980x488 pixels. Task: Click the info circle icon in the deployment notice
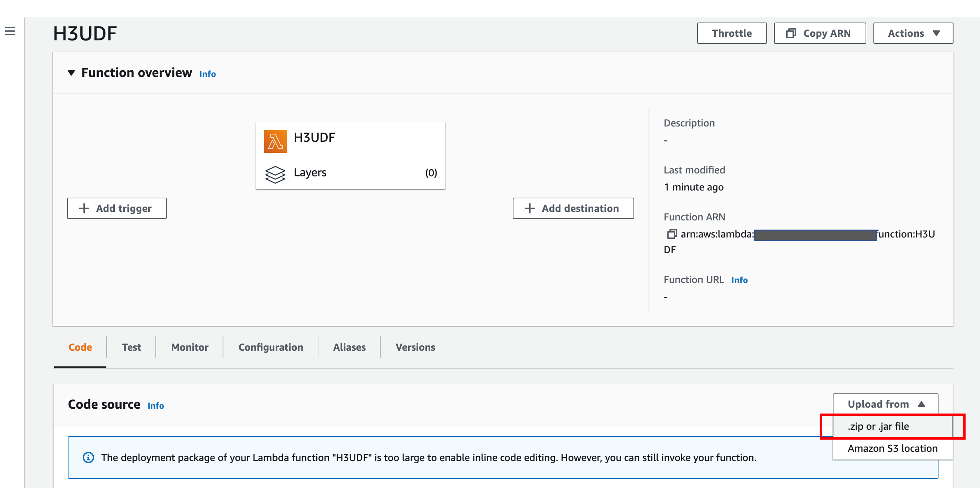(x=88, y=457)
